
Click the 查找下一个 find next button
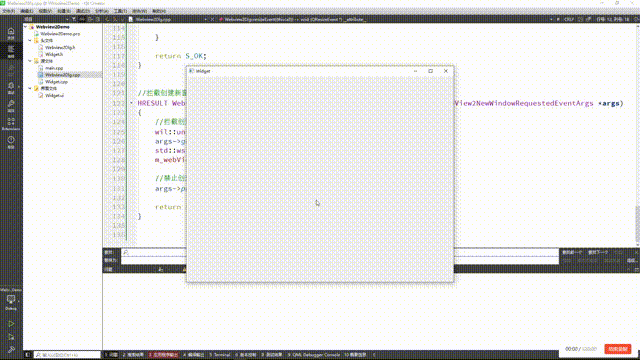(598, 252)
